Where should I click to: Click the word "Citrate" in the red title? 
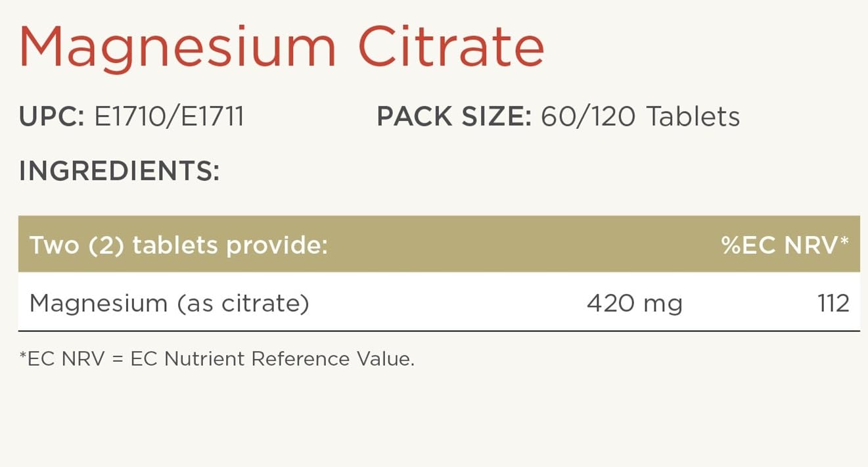[451, 47]
